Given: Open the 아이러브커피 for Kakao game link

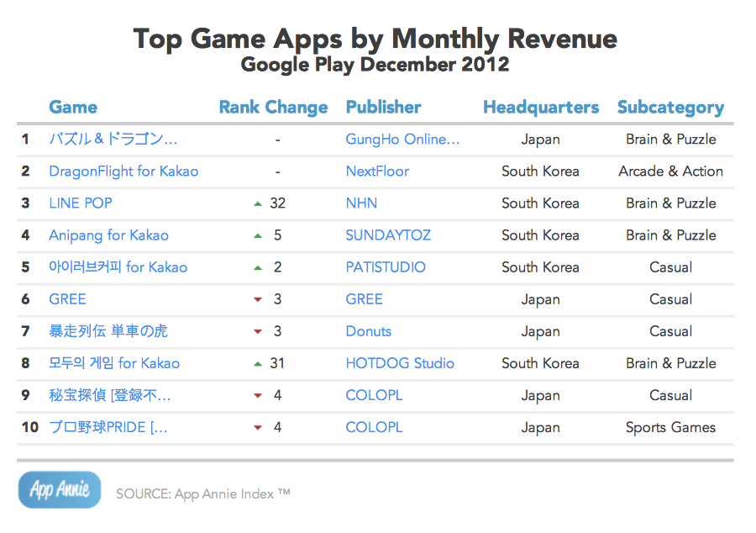Looking at the screenshot, I should 118,266.
